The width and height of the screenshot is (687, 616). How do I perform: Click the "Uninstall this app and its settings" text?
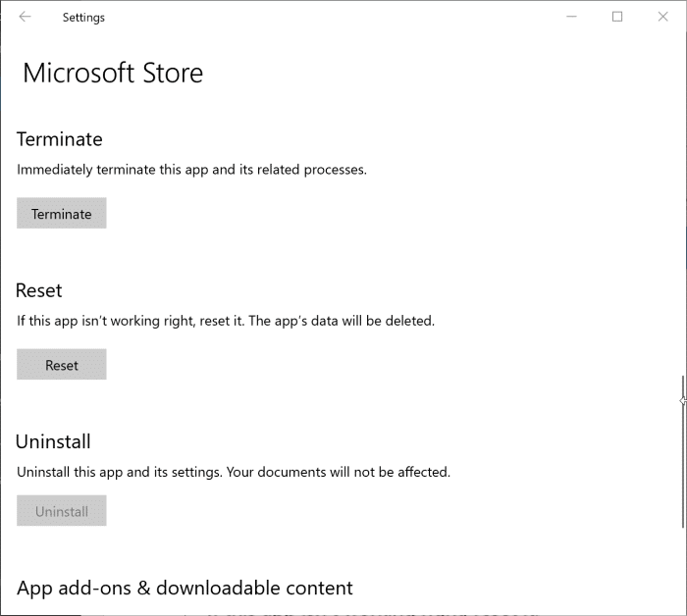tap(234, 472)
